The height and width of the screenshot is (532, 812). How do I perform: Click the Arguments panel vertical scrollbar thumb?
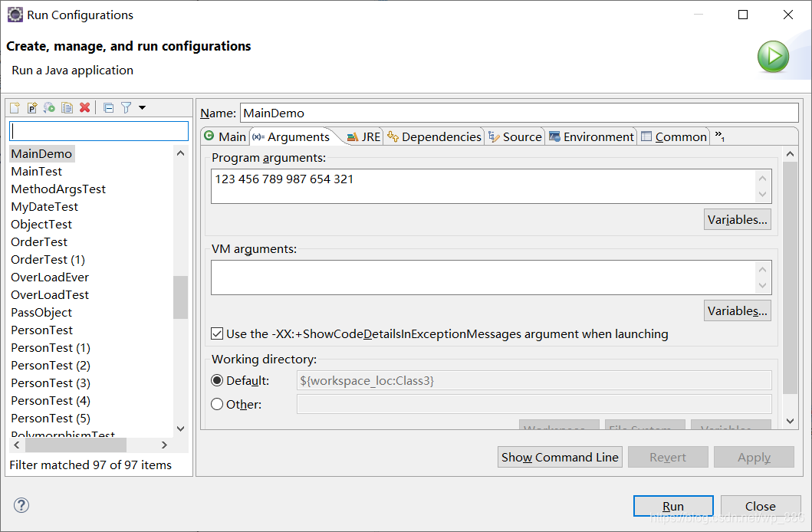(x=790, y=278)
